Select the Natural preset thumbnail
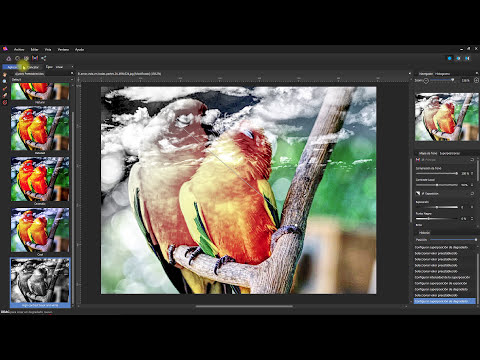Image resolution: width=480 pixels, height=360 pixels. (x=40, y=92)
